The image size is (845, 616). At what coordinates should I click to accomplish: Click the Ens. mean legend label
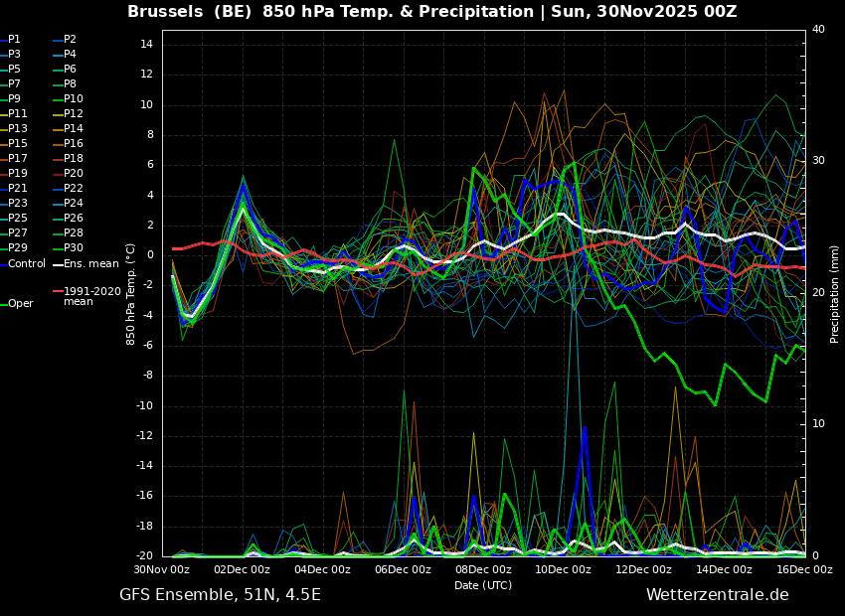90,263
